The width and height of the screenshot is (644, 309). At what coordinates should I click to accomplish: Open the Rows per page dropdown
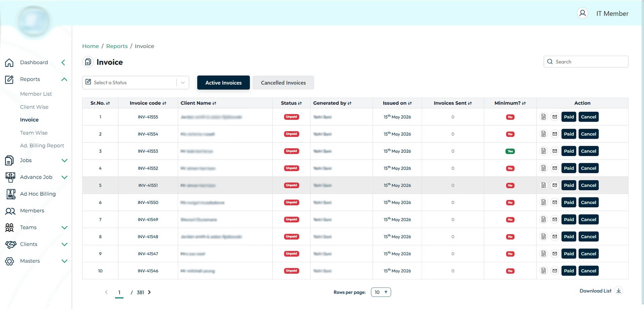[381, 292]
